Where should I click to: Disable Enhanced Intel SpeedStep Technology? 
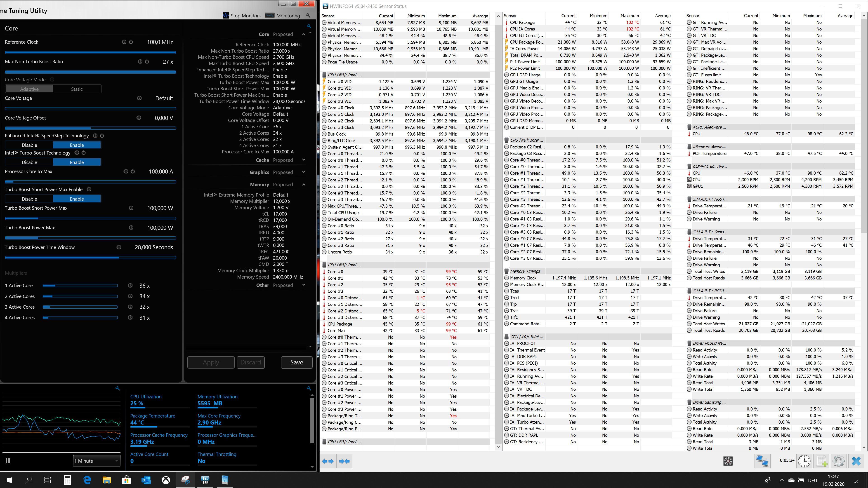tap(29, 145)
